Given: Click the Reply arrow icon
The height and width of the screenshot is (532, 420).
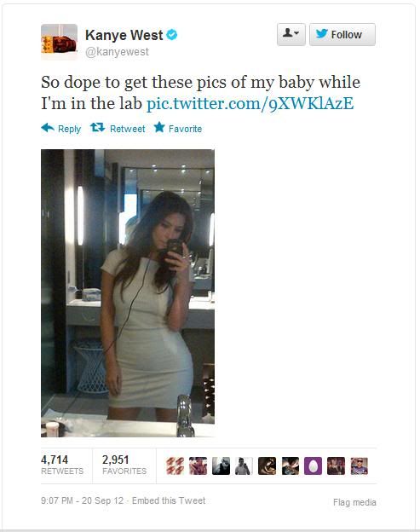Looking at the screenshot, I should point(48,128).
